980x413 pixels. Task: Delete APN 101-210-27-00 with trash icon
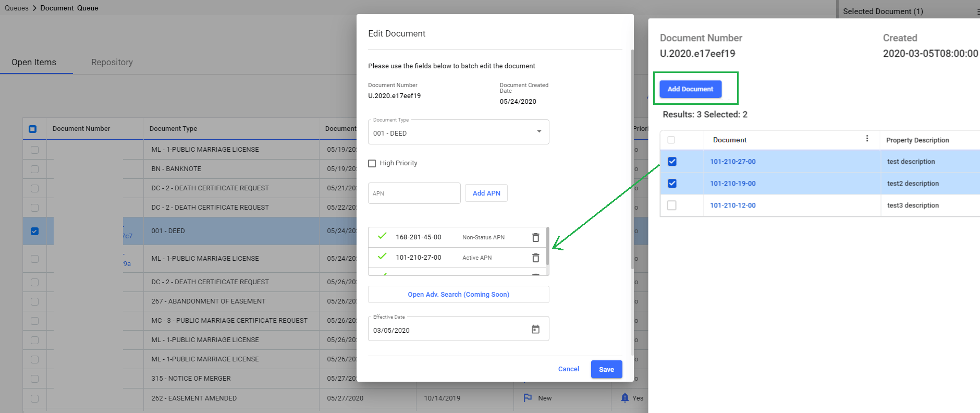[535, 258]
